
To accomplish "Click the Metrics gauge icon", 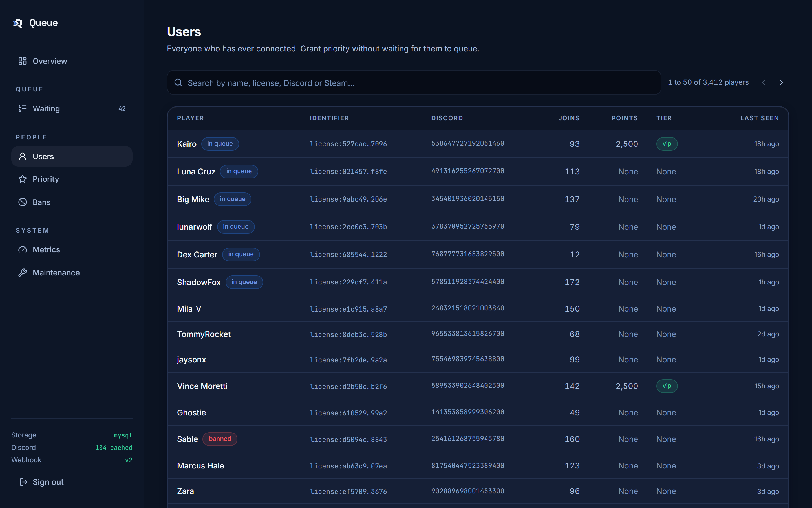I will (23, 250).
